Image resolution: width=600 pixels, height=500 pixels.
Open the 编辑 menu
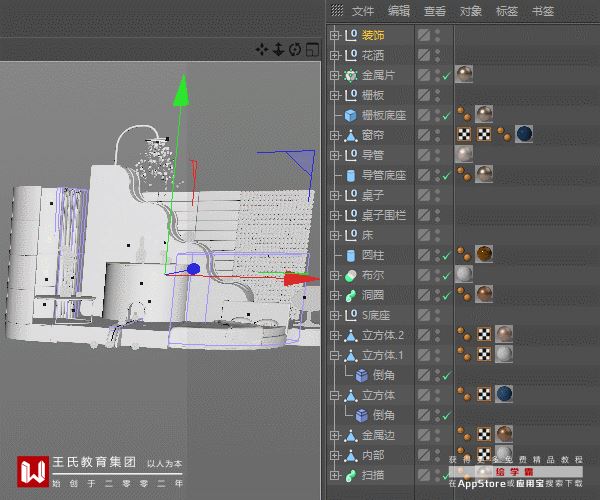[399, 11]
